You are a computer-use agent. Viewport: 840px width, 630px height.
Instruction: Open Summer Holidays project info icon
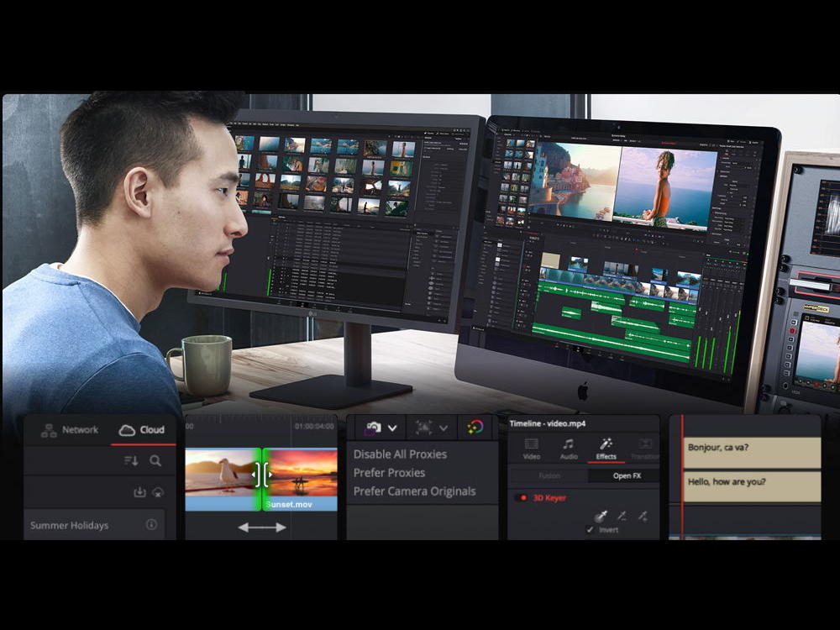click(151, 524)
